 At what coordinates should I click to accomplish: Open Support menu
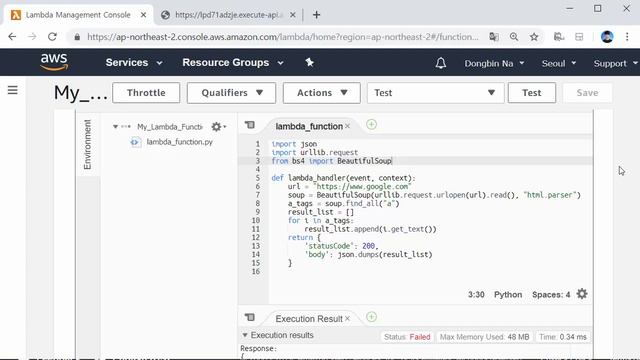click(616, 63)
